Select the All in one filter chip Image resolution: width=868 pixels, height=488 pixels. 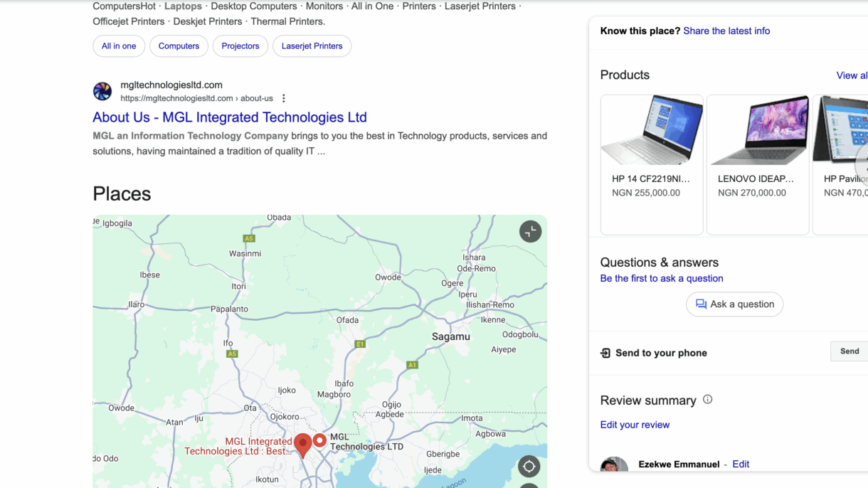[x=119, y=46]
